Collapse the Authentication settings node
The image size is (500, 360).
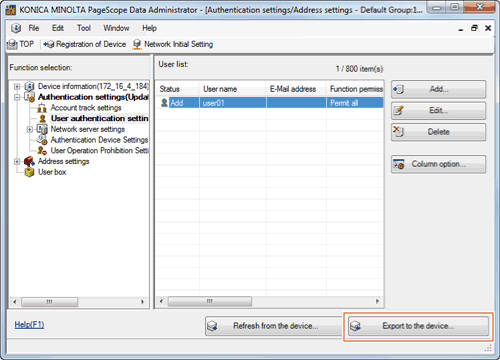tap(17, 97)
